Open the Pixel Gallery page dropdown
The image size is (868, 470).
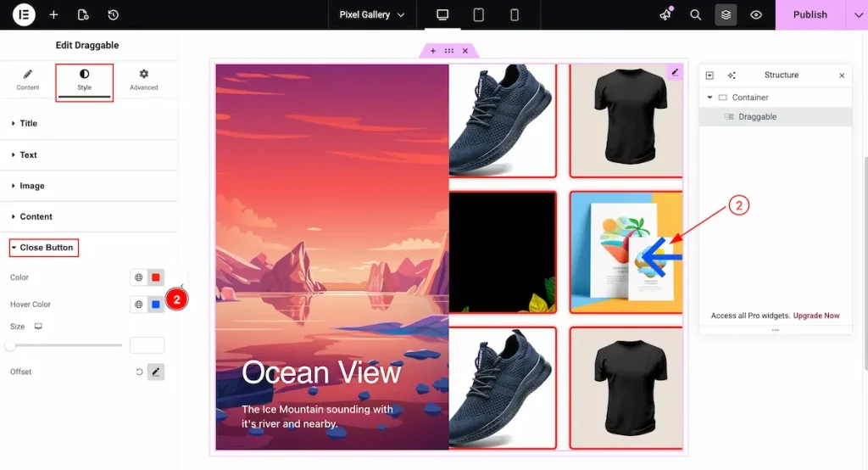pyautogui.click(x=371, y=14)
